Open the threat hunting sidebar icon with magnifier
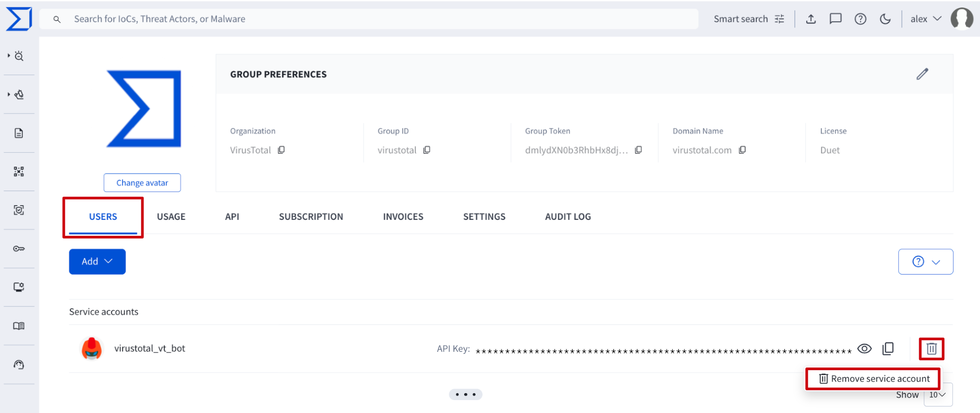 click(x=19, y=56)
